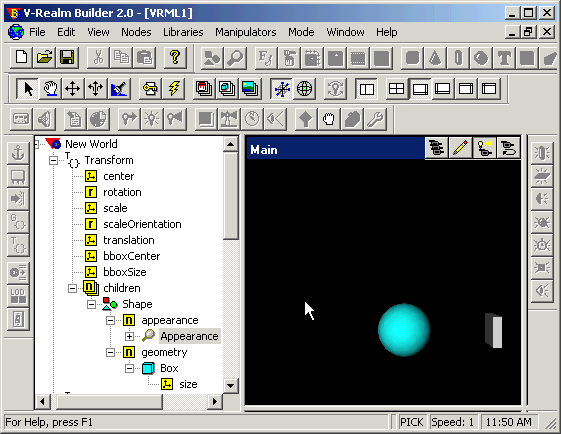This screenshot has height=434, width=561.
Task: Select the translation field in tree
Action: click(x=129, y=240)
